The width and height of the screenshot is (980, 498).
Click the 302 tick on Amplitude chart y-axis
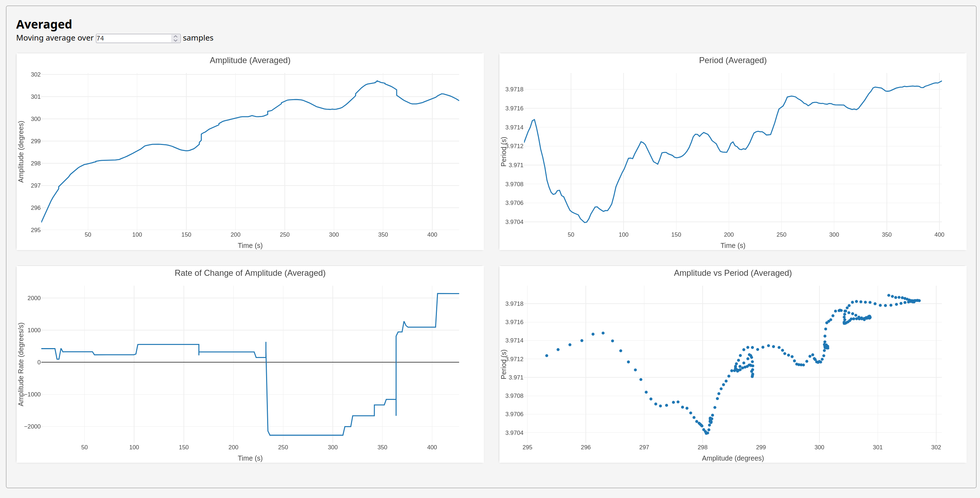[36, 74]
